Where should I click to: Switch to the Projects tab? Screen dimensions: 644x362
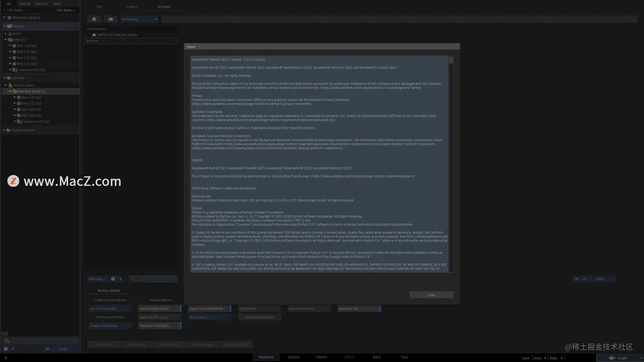[131, 7]
